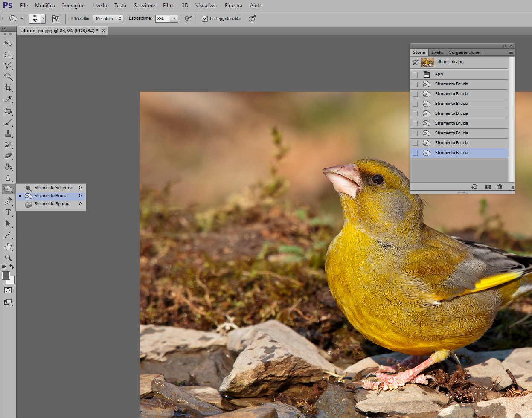Open the Finestra menu
This screenshot has height=418, width=532.
(233, 6)
